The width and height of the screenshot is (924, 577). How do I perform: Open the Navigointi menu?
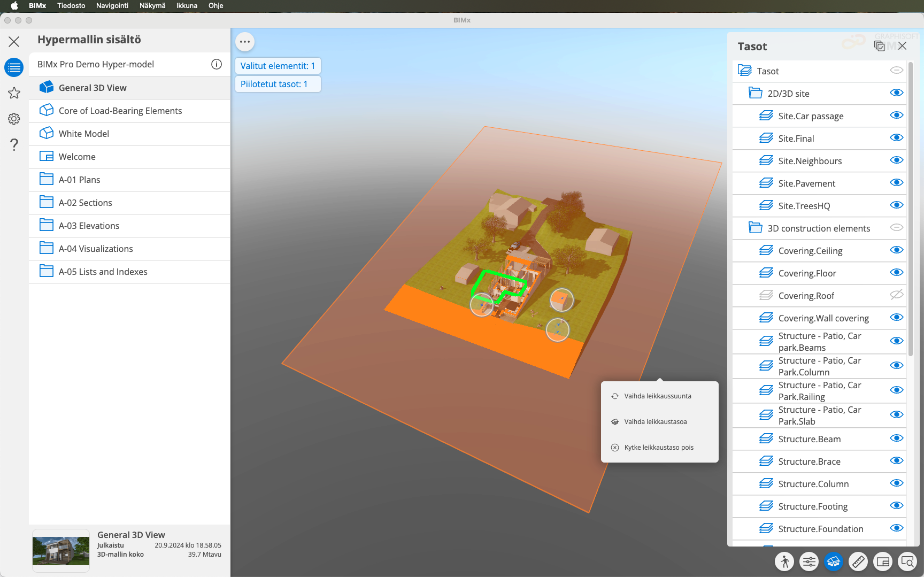(112, 5)
